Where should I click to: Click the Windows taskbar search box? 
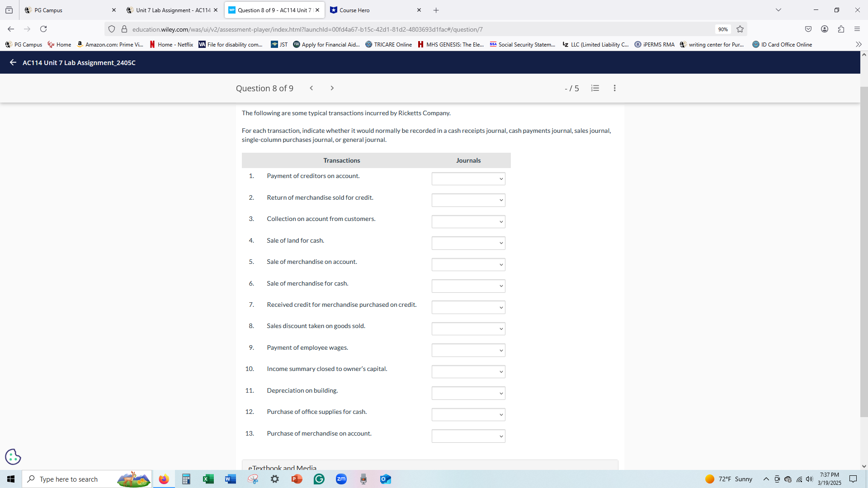point(69,479)
